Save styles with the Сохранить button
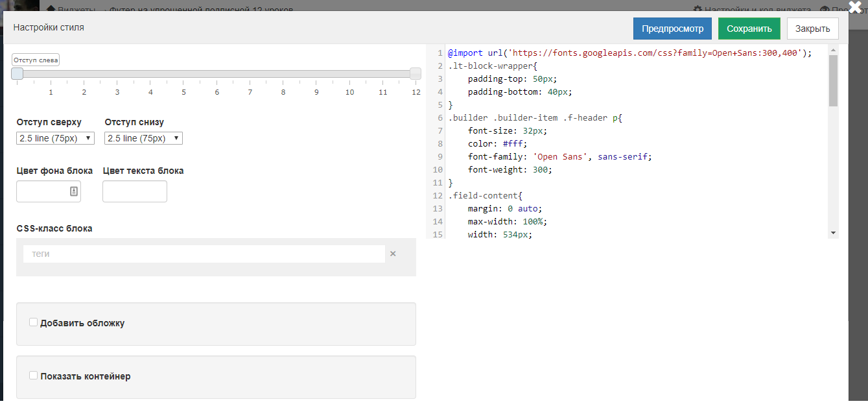The image size is (868, 408). click(749, 29)
